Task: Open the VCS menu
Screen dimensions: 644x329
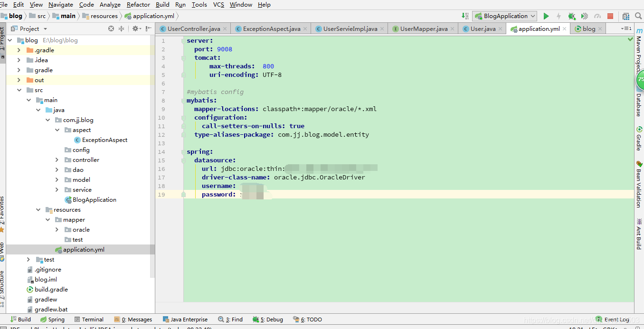Action: [218, 4]
